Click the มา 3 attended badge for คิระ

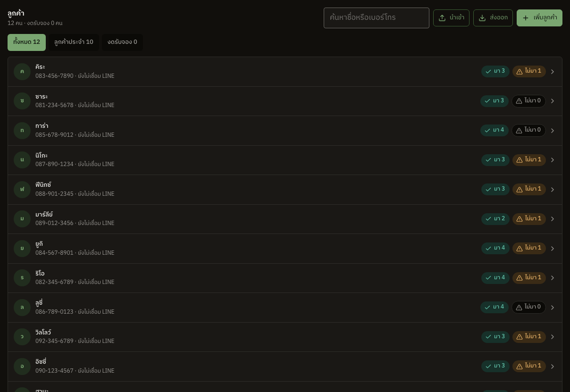pos(495,72)
